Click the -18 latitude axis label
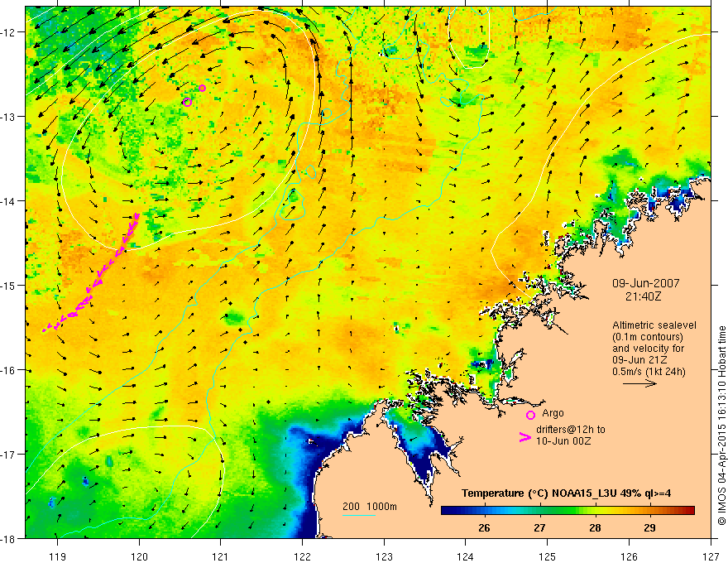The image size is (728, 563). pyautogui.click(x=9, y=538)
